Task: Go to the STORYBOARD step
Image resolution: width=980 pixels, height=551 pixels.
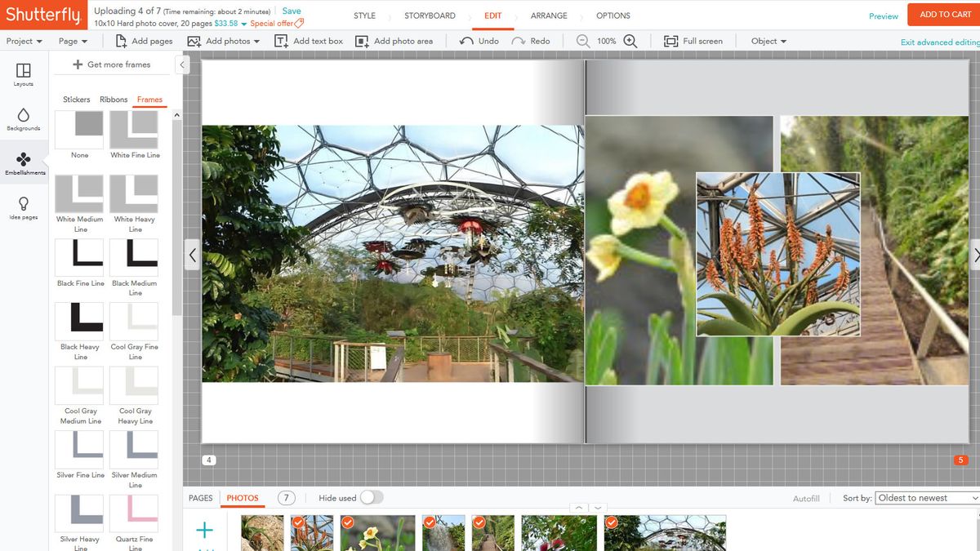Action: click(x=430, y=16)
